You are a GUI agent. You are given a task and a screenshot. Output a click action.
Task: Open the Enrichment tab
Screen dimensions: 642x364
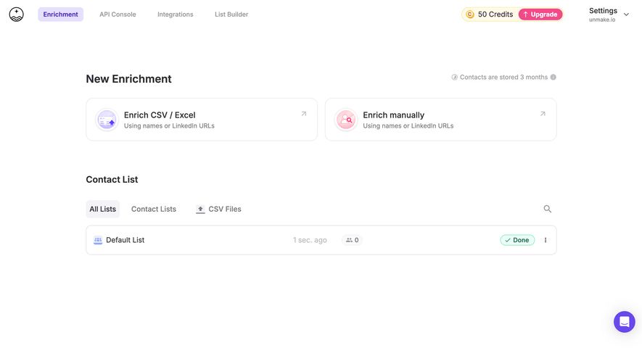click(x=61, y=15)
